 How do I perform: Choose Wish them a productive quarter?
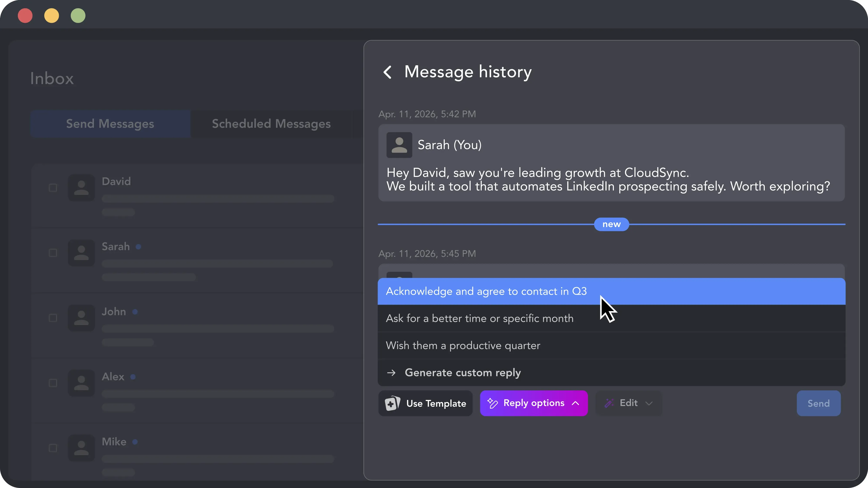pyautogui.click(x=611, y=346)
